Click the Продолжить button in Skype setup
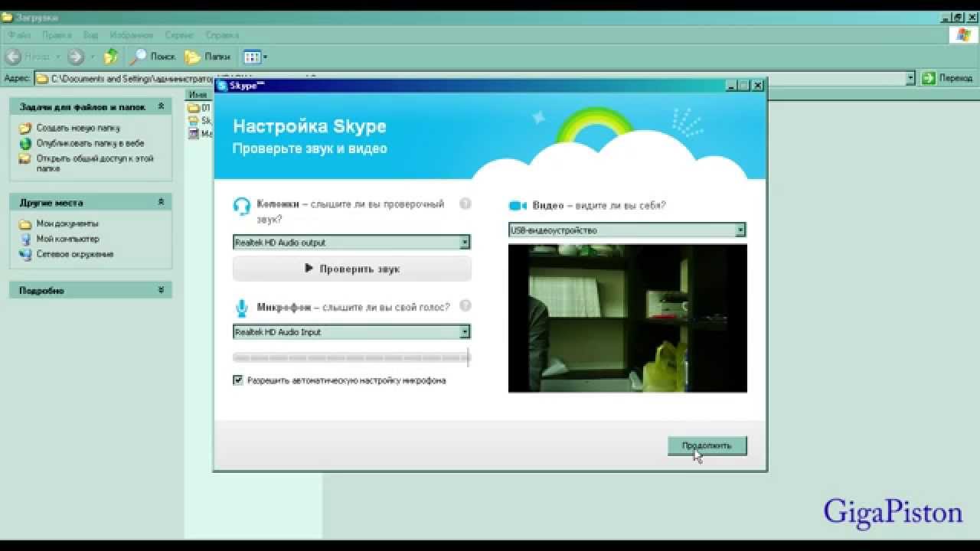This screenshot has width=980, height=551. tap(707, 445)
